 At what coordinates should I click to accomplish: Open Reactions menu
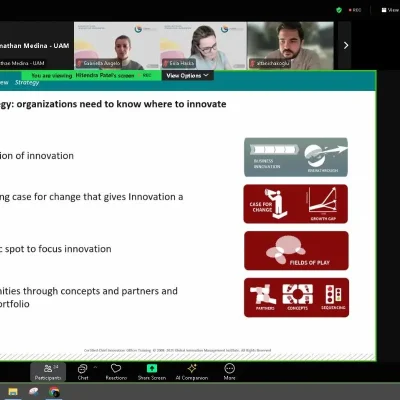point(116,372)
